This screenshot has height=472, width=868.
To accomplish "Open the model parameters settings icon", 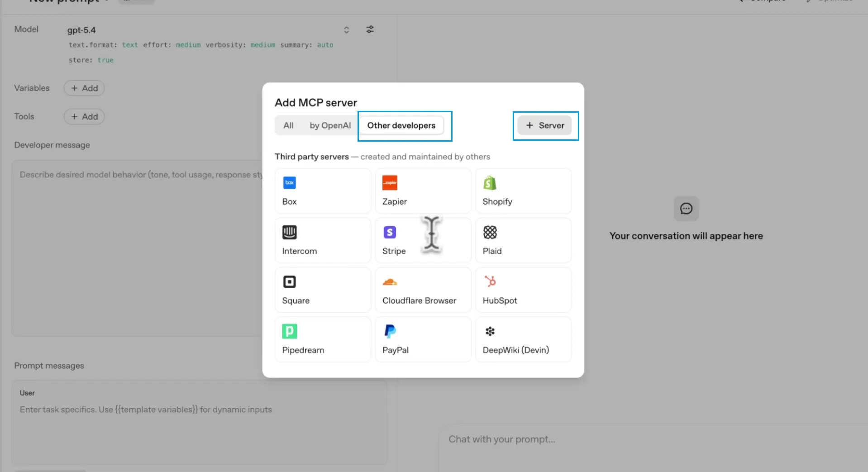I will (370, 29).
